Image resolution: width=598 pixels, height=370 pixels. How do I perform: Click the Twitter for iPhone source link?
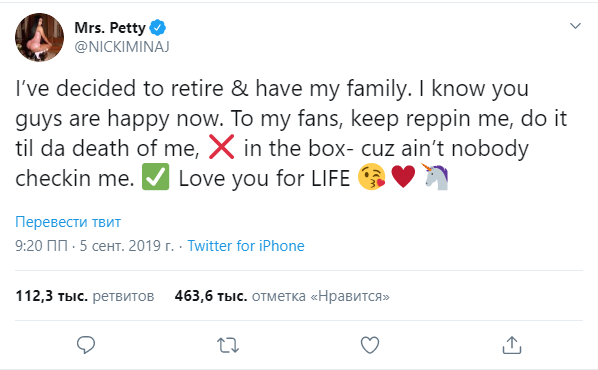(x=246, y=246)
